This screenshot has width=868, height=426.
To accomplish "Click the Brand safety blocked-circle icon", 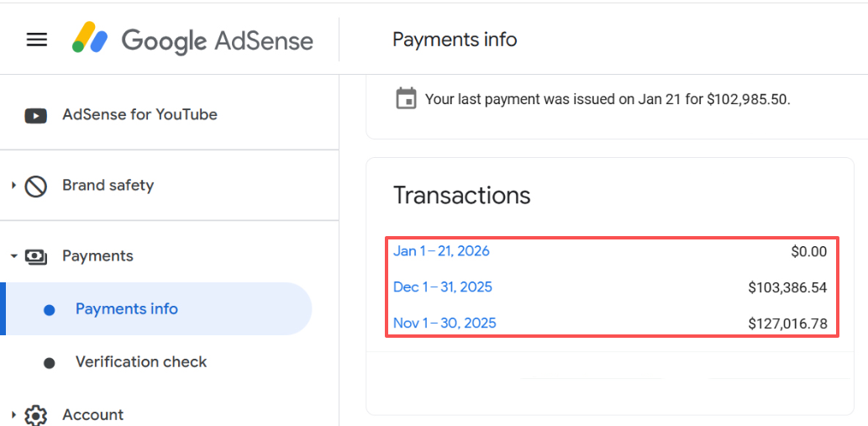I will coord(35,186).
